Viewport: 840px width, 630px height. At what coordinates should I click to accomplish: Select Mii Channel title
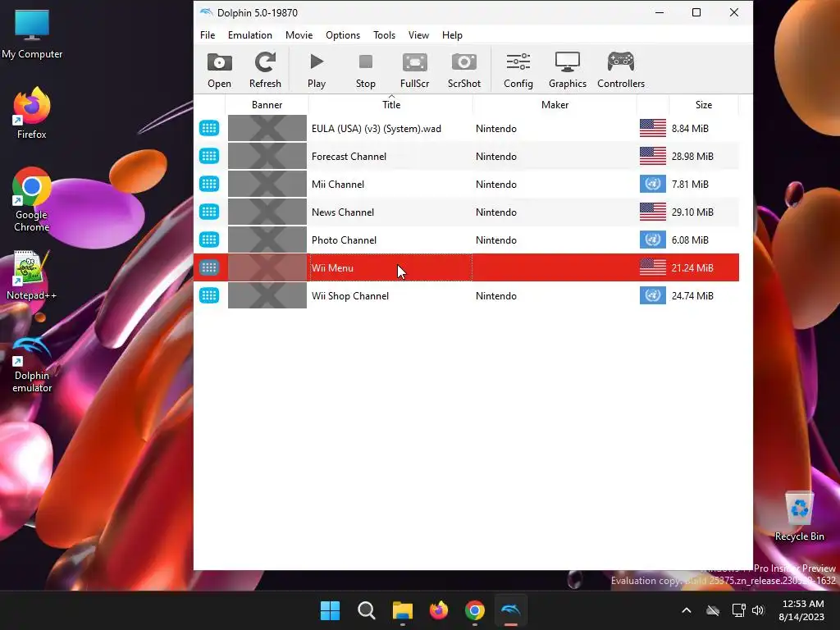point(337,185)
